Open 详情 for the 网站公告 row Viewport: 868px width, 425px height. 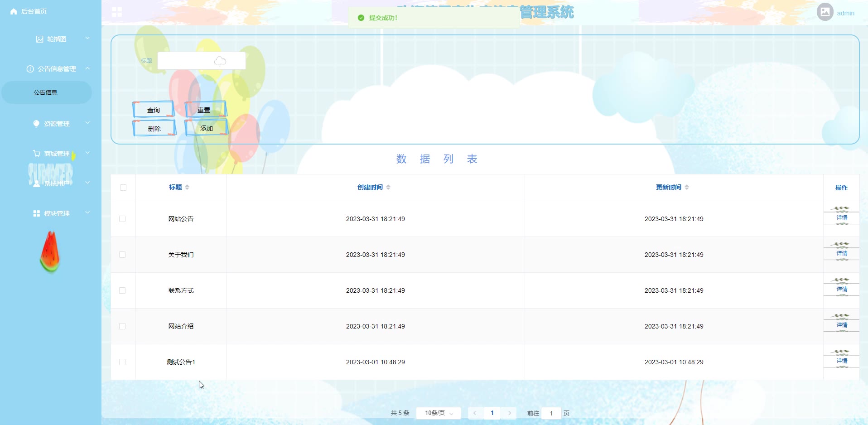click(x=842, y=217)
